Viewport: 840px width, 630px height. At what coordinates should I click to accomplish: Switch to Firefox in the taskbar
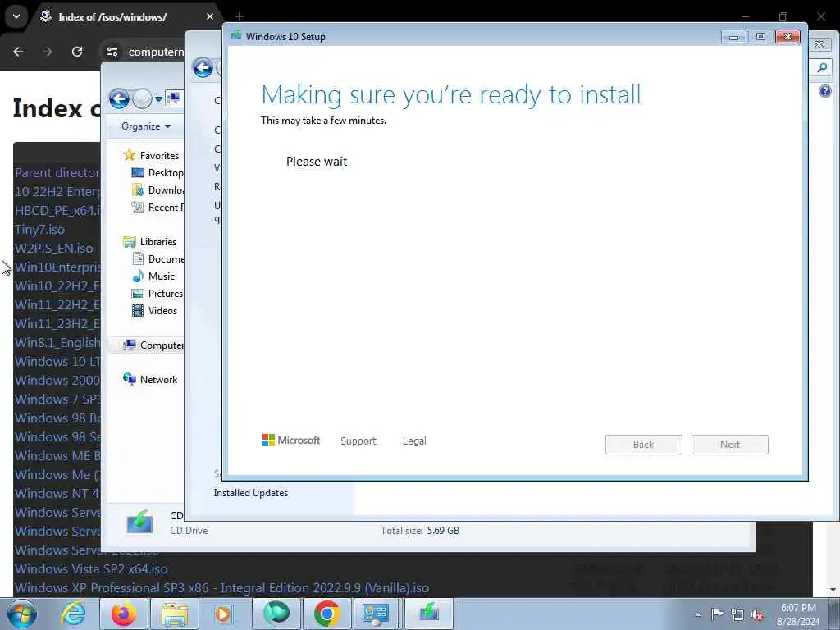[124, 614]
